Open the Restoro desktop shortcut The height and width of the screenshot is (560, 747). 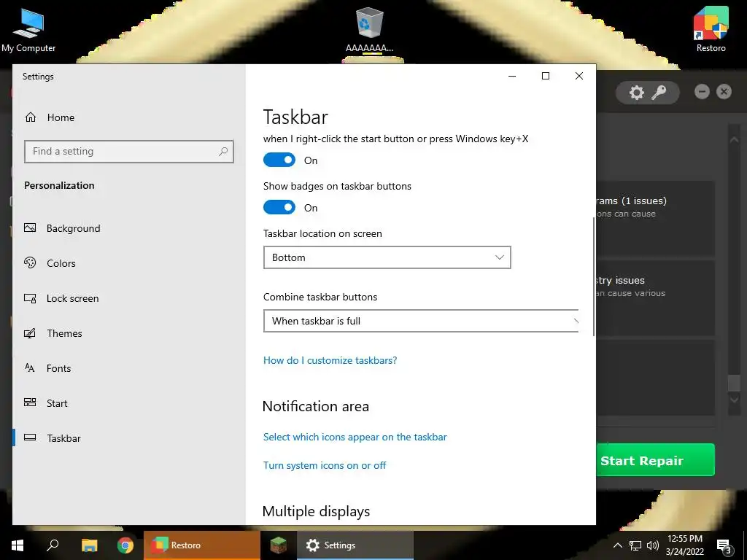[x=711, y=29]
